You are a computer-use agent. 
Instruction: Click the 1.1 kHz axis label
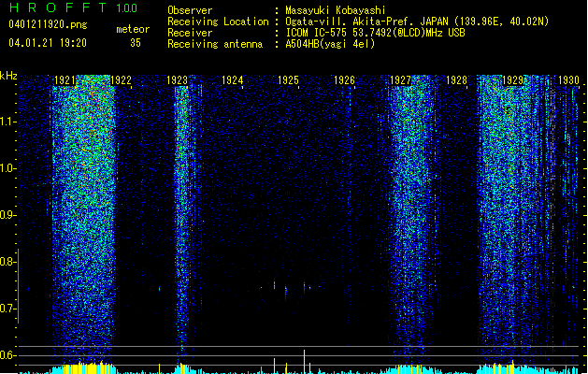click(x=7, y=122)
